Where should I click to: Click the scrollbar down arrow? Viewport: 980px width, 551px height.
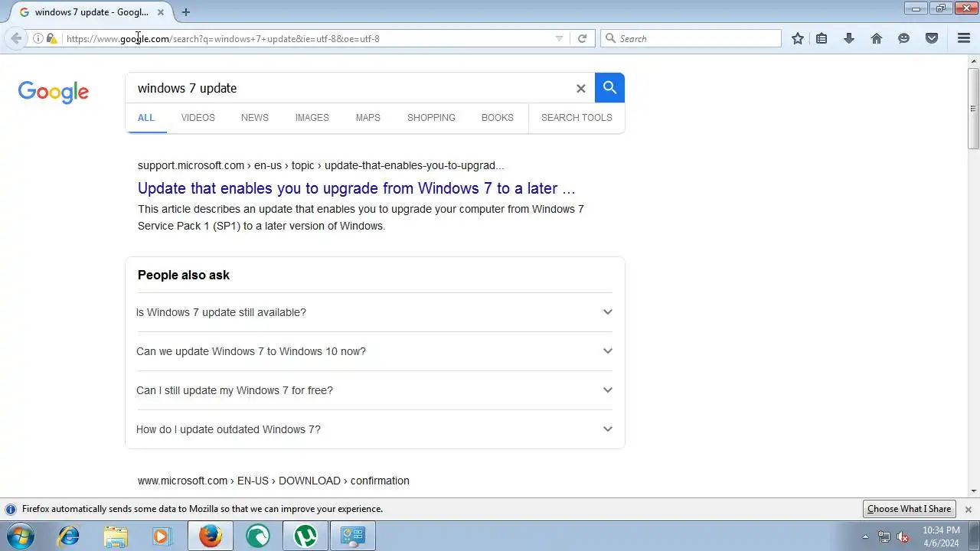[974, 491]
